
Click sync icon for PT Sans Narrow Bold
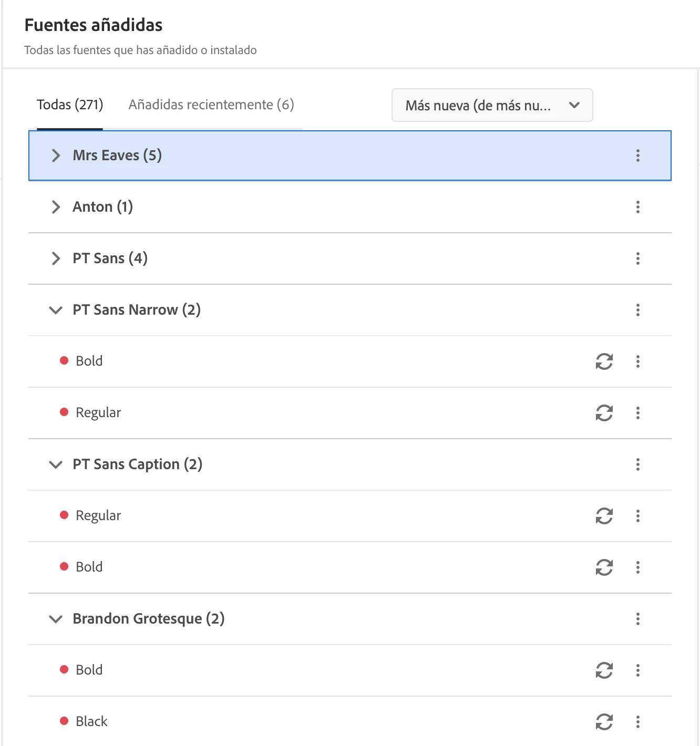tap(604, 361)
